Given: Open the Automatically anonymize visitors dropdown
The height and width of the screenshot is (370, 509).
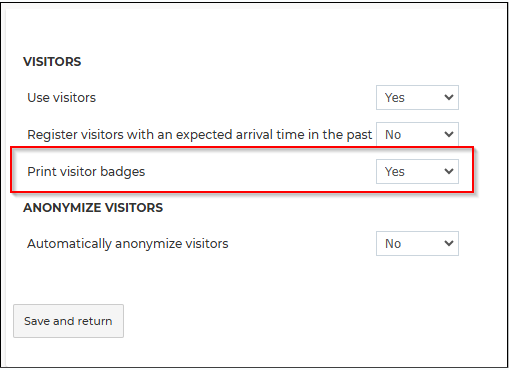Looking at the screenshot, I should [x=417, y=244].
